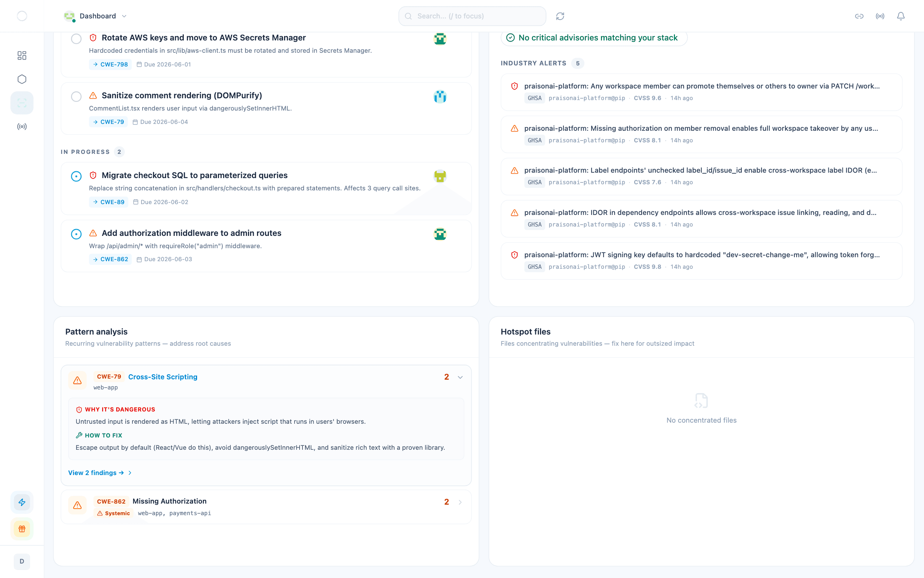924x578 pixels.
Task: Expand the CWE-862 Missing Authorization pattern
Action: point(460,502)
